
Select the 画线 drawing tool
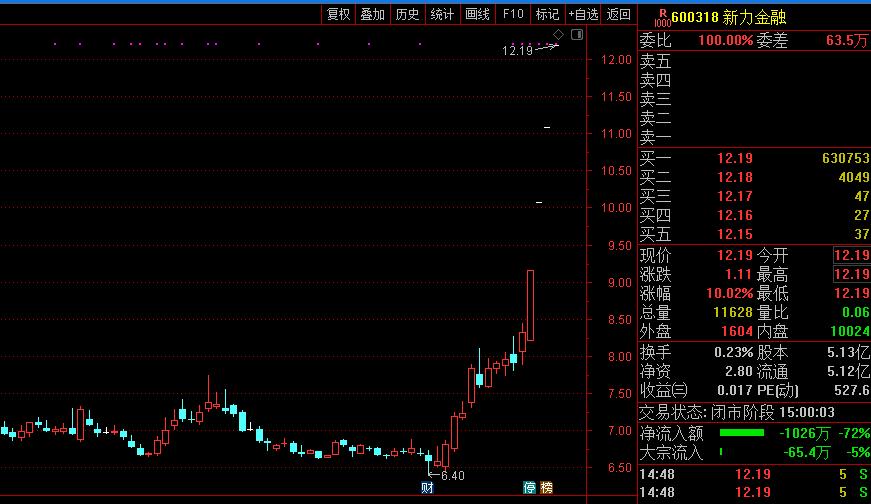pos(477,14)
